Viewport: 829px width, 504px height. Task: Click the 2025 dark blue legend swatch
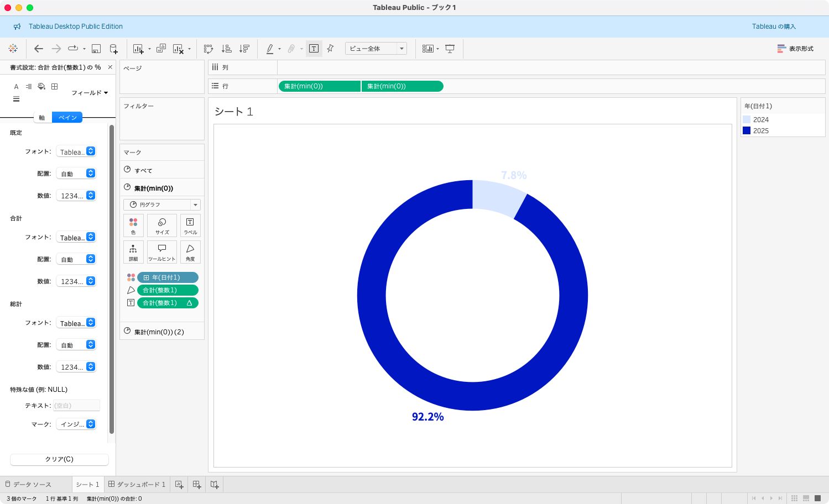coord(747,130)
